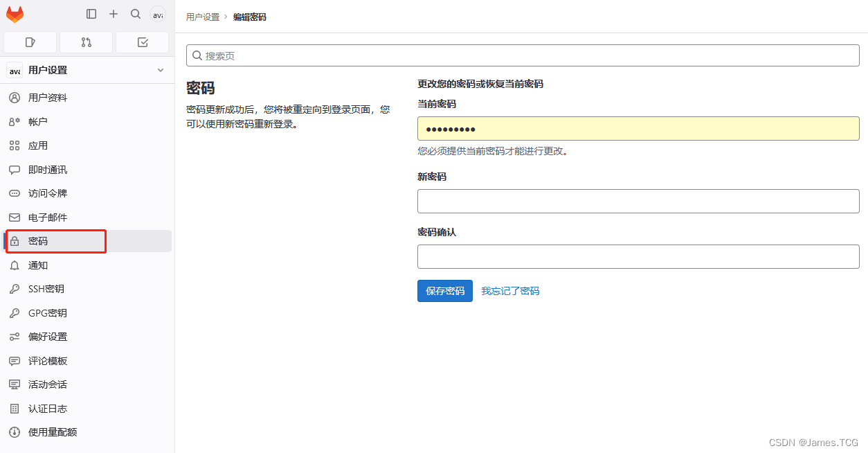Click the 用户设置 breadcrumb link
Image resolution: width=868 pixels, height=453 pixels.
click(x=202, y=17)
